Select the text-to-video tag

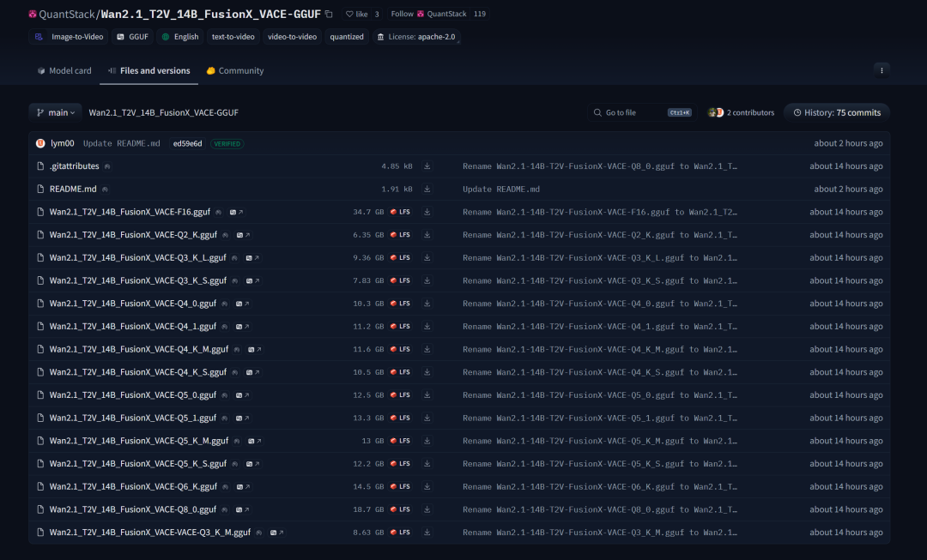tap(233, 37)
